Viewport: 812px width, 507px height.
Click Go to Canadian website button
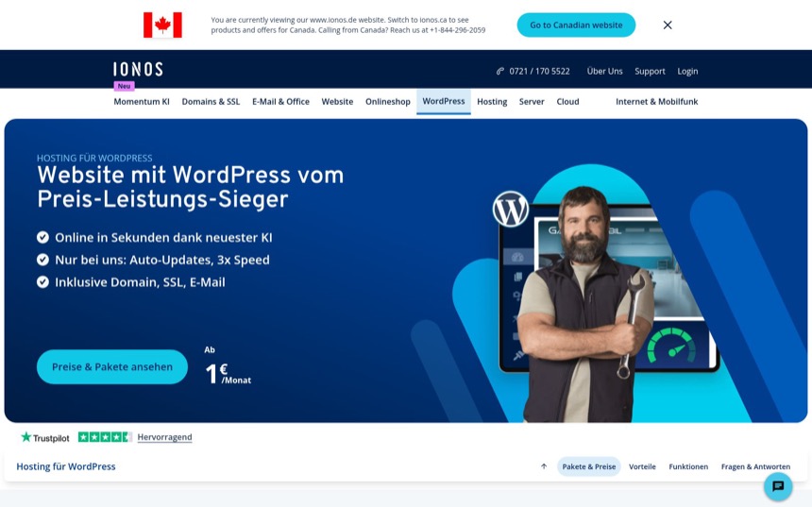pyautogui.click(x=576, y=25)
